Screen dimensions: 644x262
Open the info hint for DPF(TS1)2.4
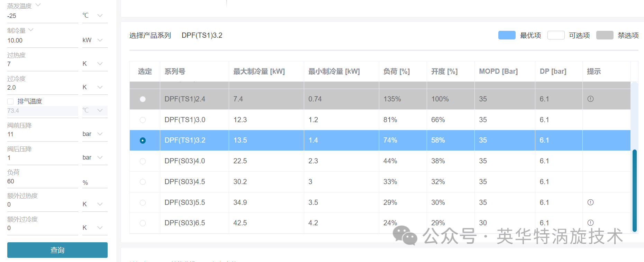pos(590,99)
